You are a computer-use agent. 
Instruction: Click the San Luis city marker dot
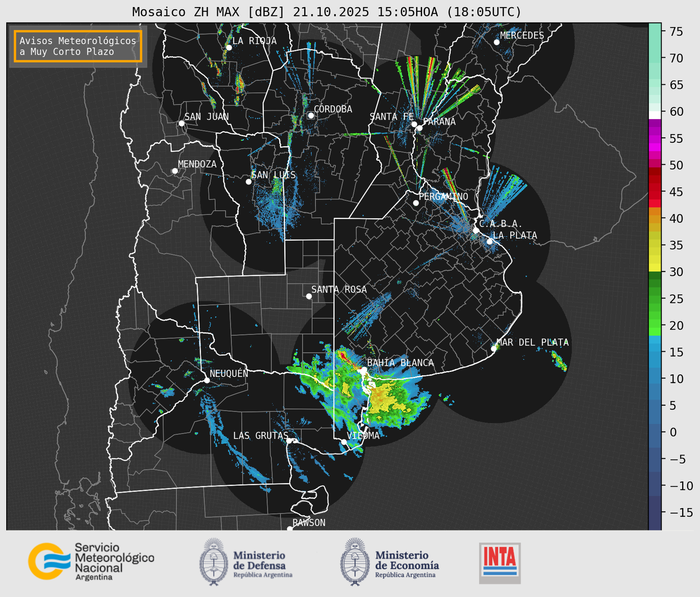click(x=249, y=182)
